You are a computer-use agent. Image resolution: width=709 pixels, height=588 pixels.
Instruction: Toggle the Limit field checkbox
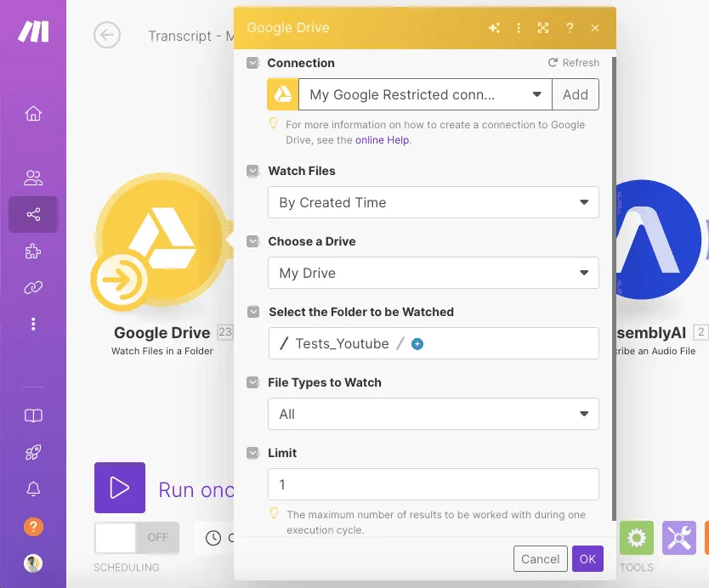pyautogui.click(x=252, y=453)
